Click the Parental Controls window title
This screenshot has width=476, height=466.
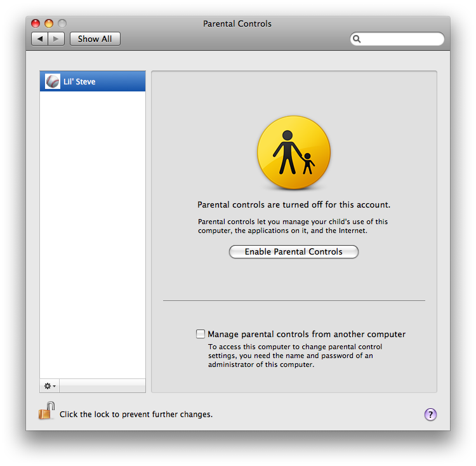tap(237, 23)
